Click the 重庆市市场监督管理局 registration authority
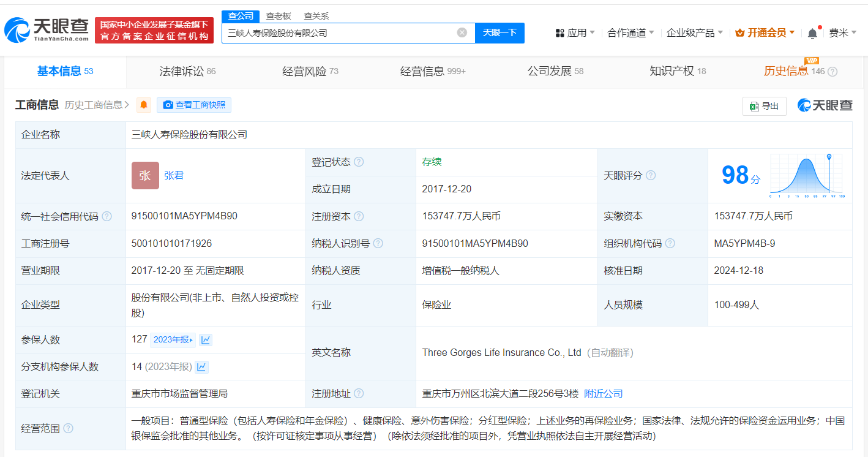868x457 pixels. [179, 393]
